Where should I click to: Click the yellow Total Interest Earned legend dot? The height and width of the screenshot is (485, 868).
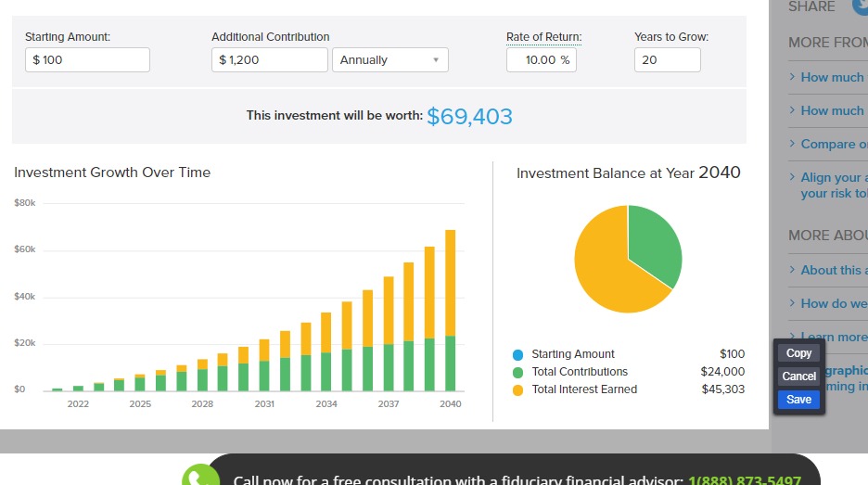[x=517, y=389]
